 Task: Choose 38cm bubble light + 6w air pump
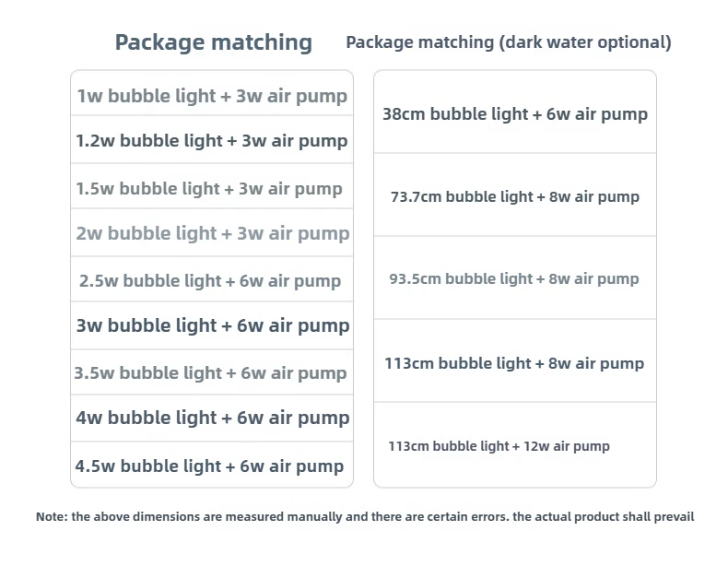click(x=515, y=112)
